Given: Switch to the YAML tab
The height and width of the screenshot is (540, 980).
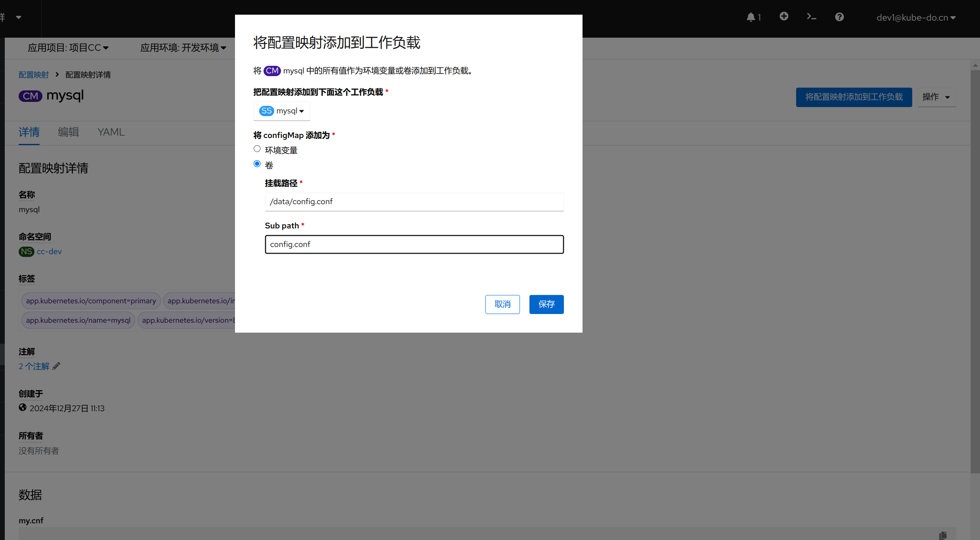Looking at the screenshot, I should click(x=111, y=132).
